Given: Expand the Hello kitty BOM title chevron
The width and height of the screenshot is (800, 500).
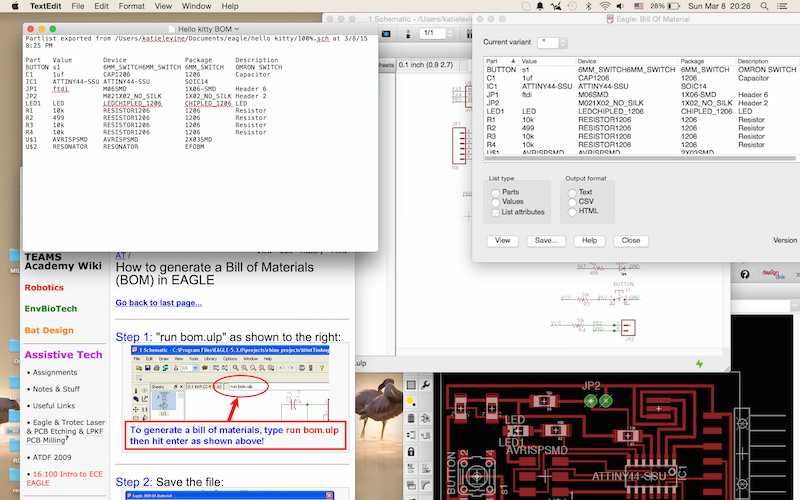Looking at the screenshot, I should [x=236, y=29].
